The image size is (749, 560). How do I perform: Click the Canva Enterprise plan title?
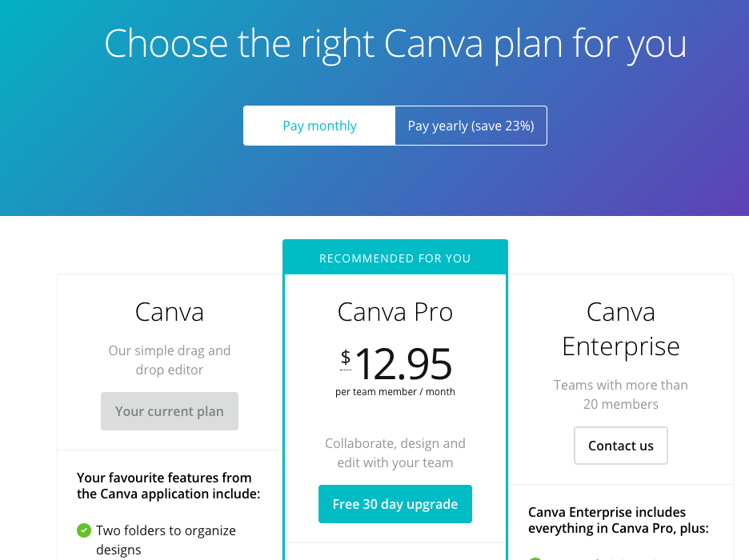click(621, 329)
